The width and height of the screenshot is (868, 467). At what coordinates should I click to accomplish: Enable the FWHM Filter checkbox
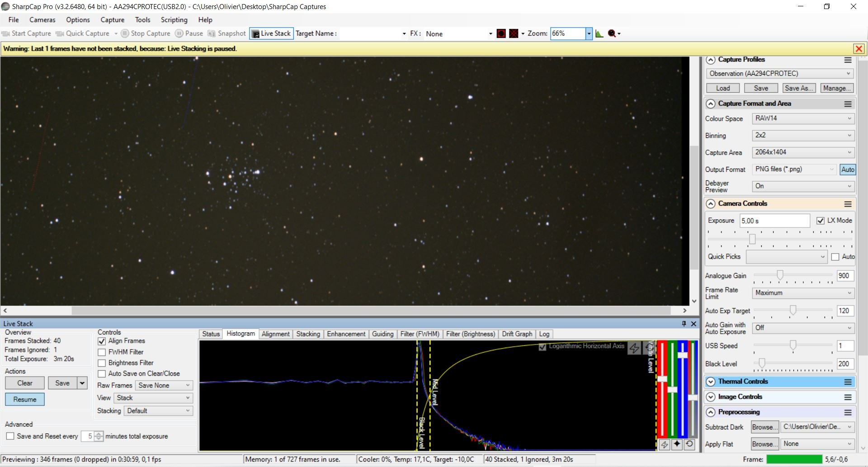point(102,352)
